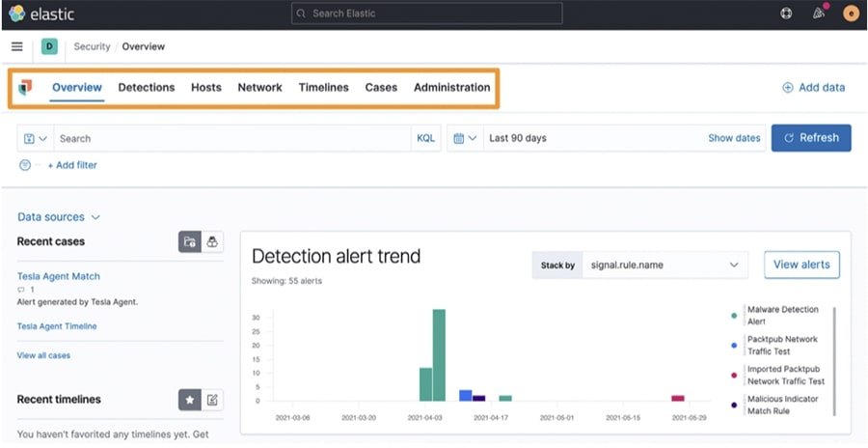Open the hamburger navigation menu

click(17, 46)
